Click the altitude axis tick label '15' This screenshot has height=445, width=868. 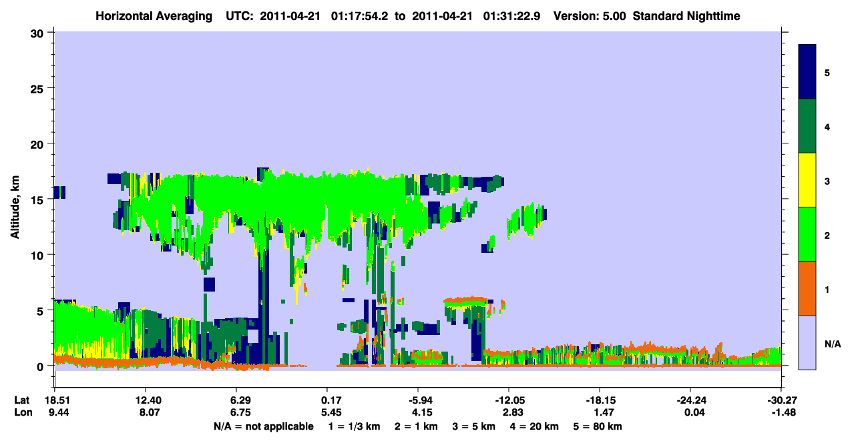click(39, 199)
